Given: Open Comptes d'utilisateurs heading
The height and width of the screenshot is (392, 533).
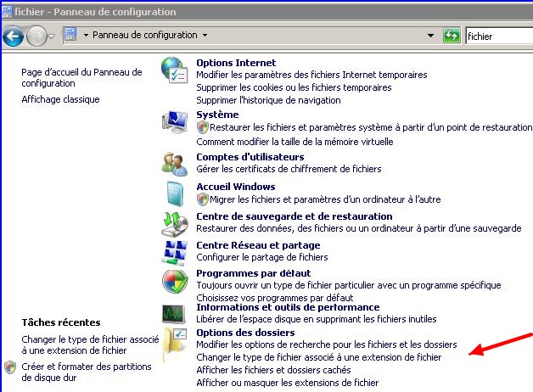Looking at the screenshot, I should pyautogui.click(x=250, y=157).
